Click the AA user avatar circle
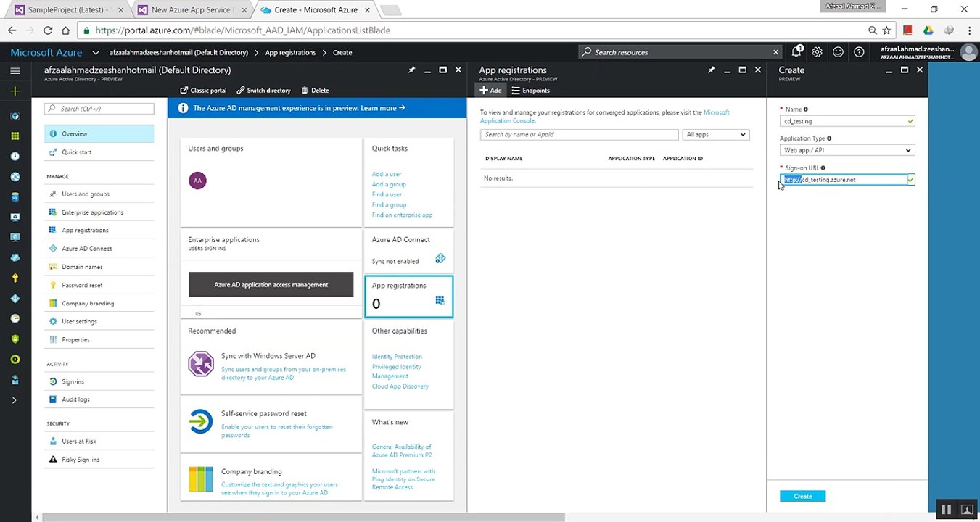This screenshot has height=522, width=980. point(197,181)
